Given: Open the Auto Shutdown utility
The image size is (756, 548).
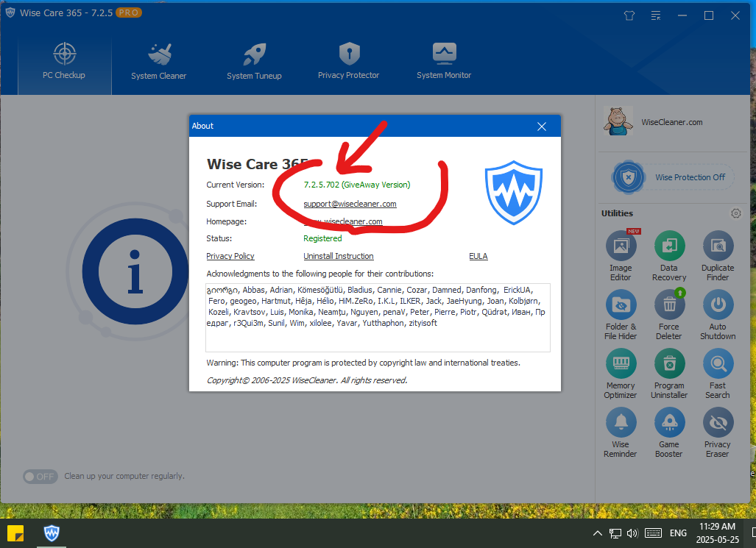Looking at the screenshot, I should pos(718,314).
